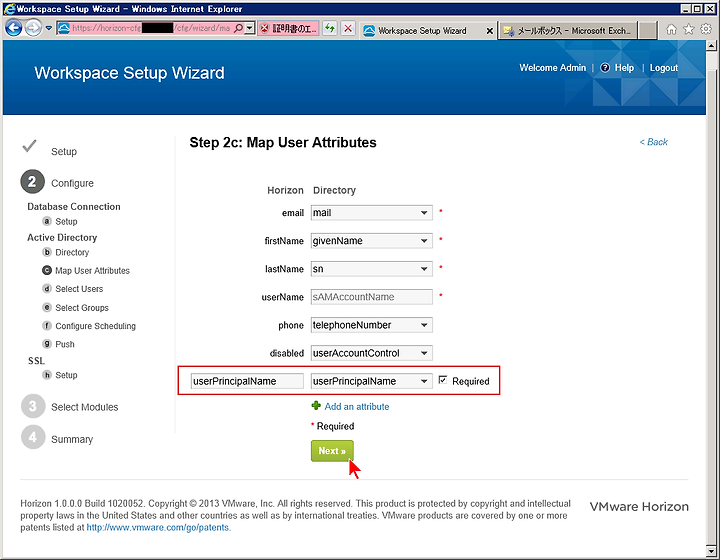Open browser Tools gear icon
Viewport: 720px width, 560px height.
(706, 29)
